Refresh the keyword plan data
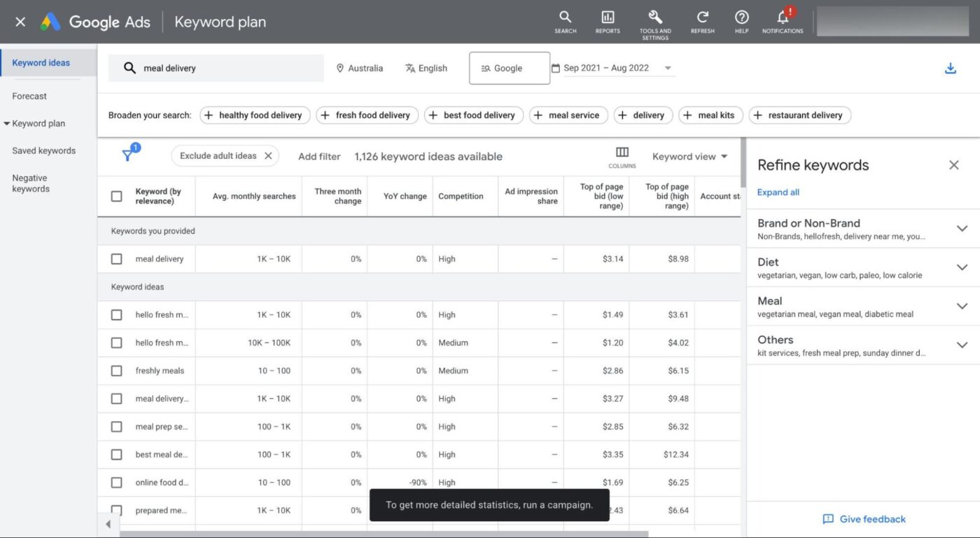Image resolution: width=980 pixels, height=538 pixels. [x=701, y=21]
